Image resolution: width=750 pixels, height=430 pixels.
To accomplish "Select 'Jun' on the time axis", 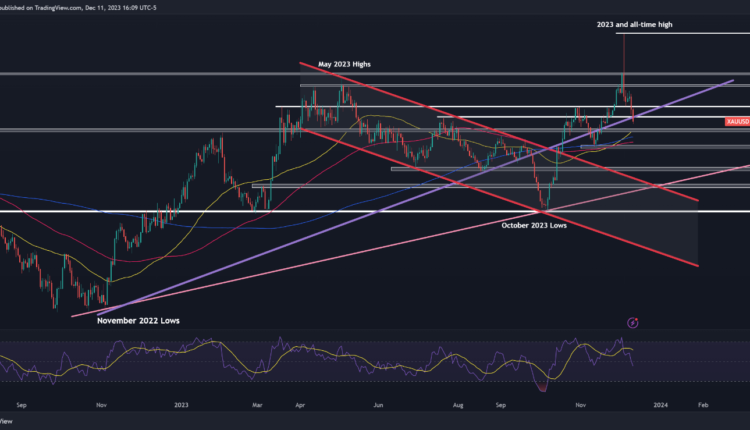I will (378, 406).
